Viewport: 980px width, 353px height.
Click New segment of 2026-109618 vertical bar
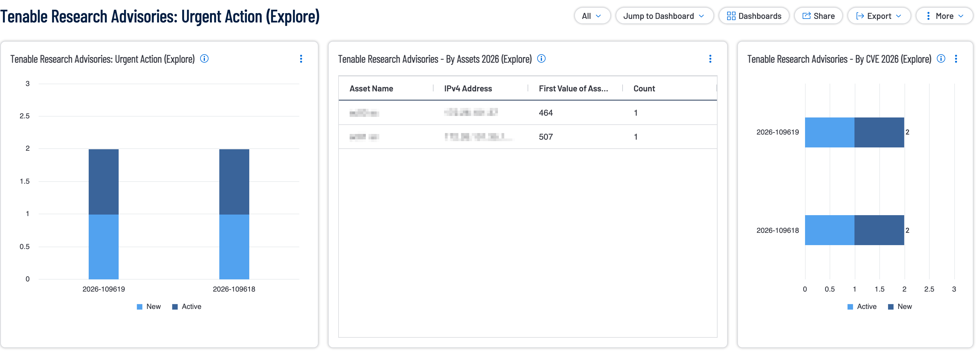(234, 247)
